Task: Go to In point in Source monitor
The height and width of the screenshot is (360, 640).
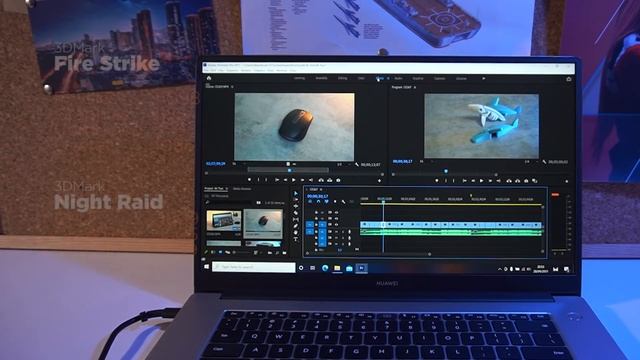Action: [277, 180]
